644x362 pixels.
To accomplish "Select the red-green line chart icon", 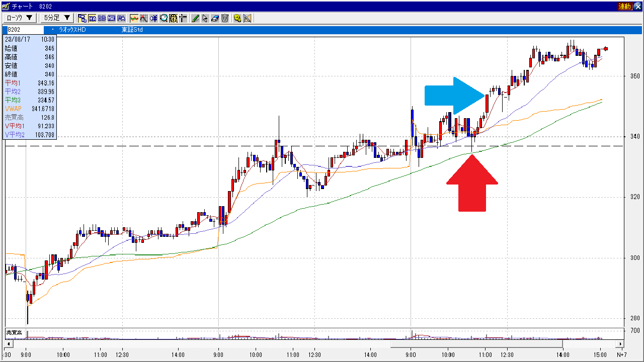I will (134, 18).
